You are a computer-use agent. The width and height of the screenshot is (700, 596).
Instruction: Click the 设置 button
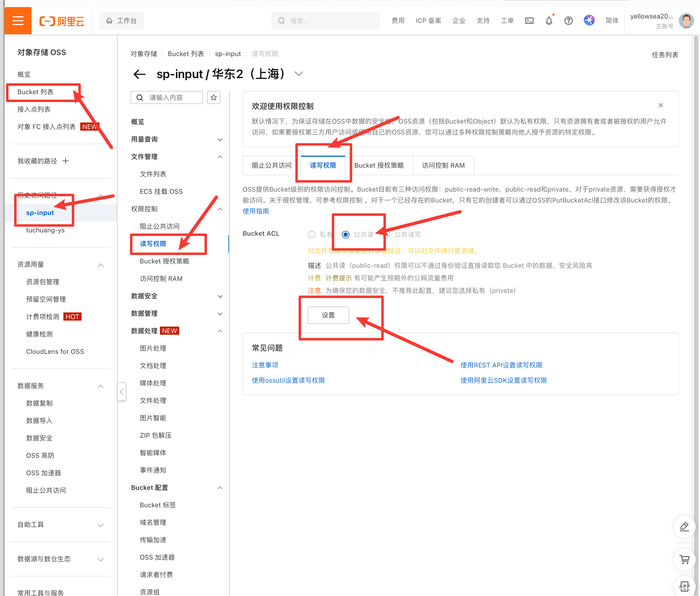coord(328,315)
